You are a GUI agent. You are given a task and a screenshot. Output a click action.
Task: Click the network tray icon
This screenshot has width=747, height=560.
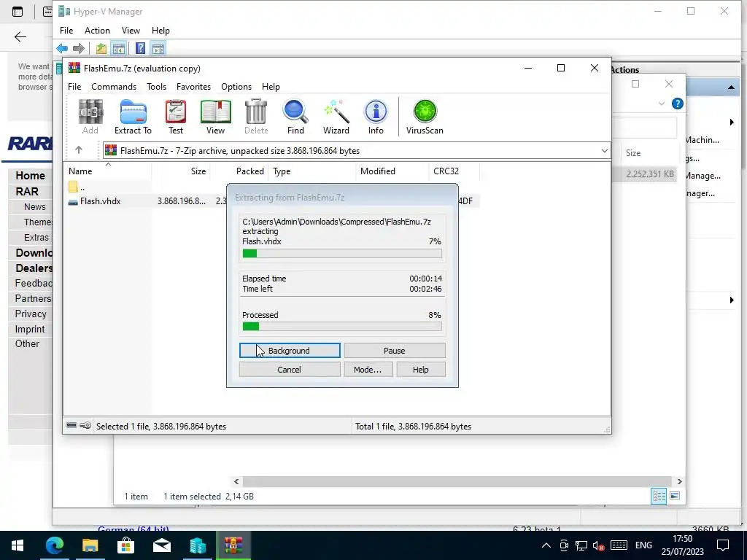(581, 545)
